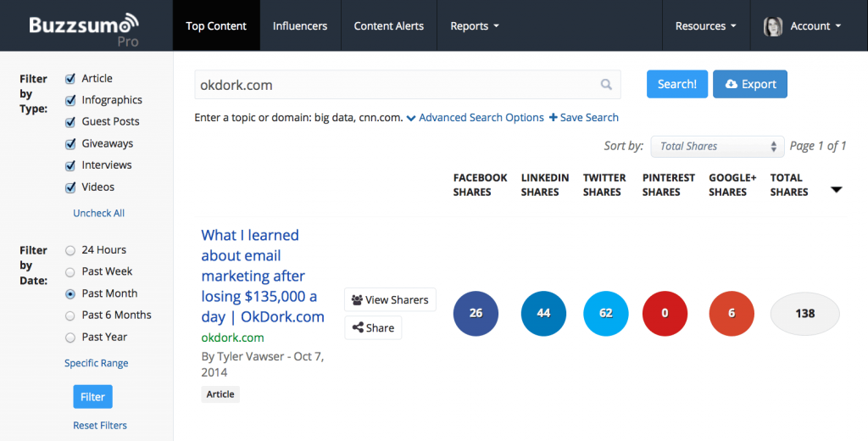The height and width of the screenshot is (441, 868).
Task: Uncheck the Article type filter
Action: pos(70,79)
